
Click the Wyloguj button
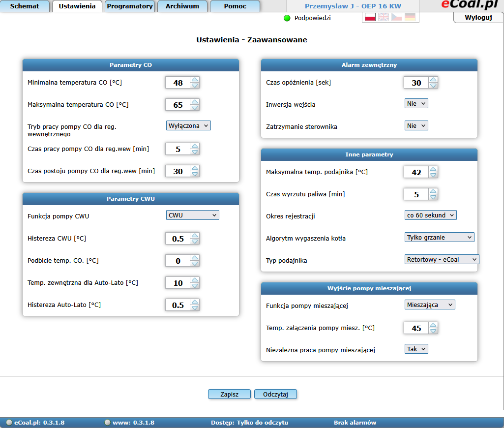point(478,17)
